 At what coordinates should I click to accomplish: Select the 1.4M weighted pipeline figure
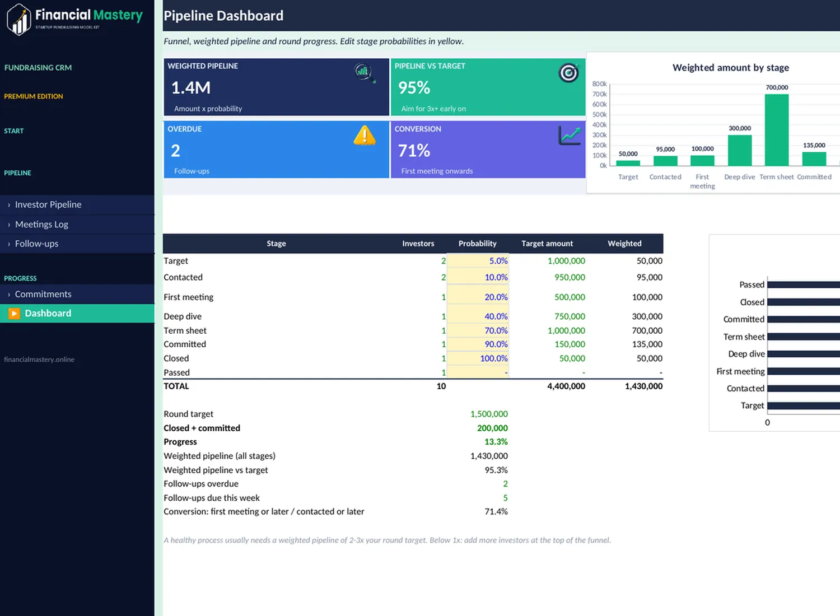(191, 88)
